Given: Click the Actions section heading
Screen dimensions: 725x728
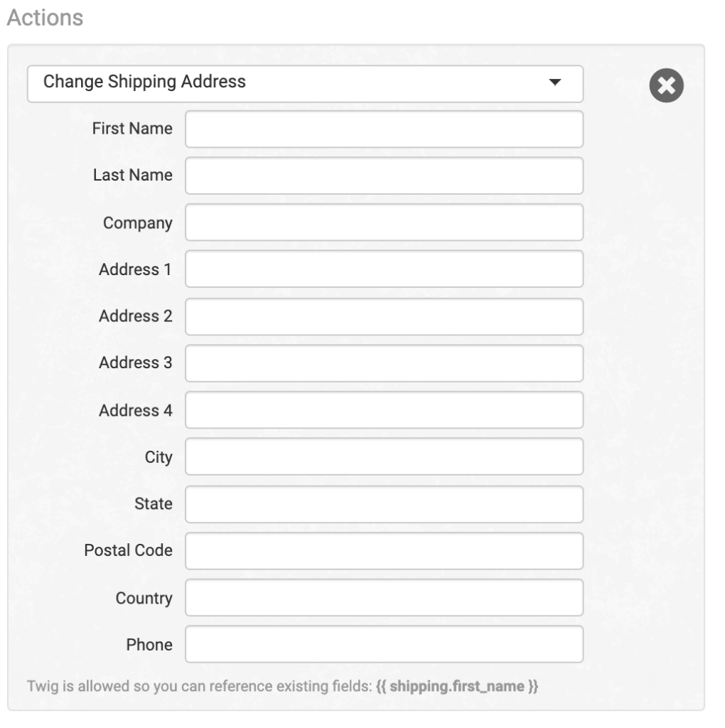Looking at the screenshot, I should (x=44, y=18).
